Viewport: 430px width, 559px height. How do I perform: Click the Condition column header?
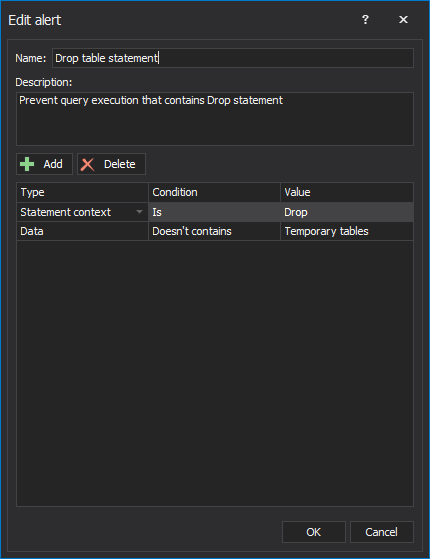point(214,193)
